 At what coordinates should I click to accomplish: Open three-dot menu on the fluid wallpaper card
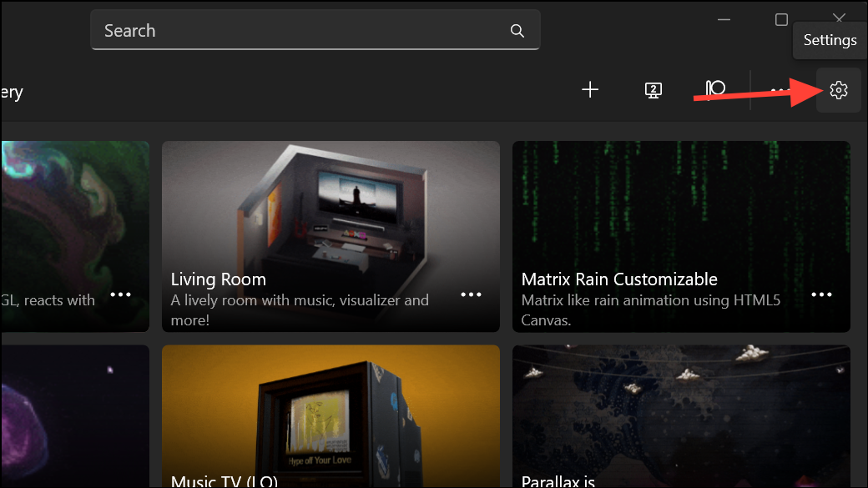[121, 295]
